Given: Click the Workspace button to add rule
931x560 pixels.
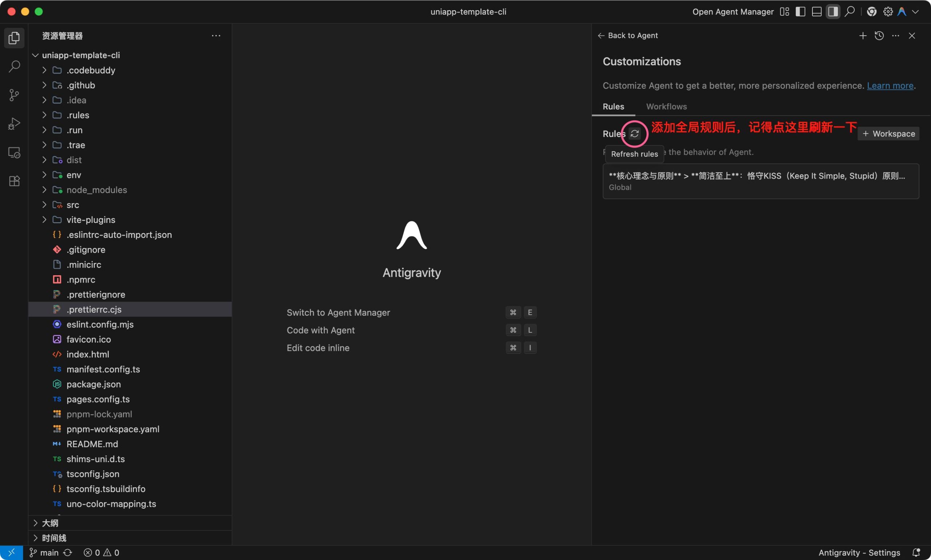Looking at the screenshot, I should [x=888, y=133].
